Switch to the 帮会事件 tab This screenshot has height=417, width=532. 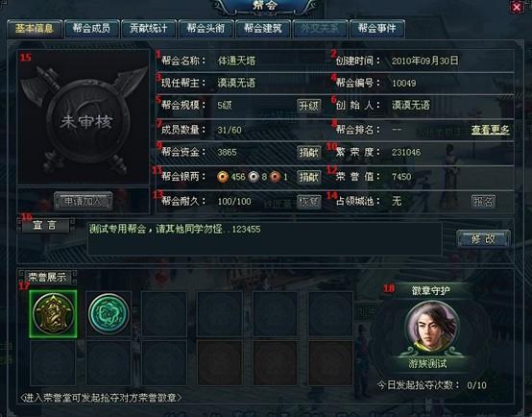pos(377,28)
